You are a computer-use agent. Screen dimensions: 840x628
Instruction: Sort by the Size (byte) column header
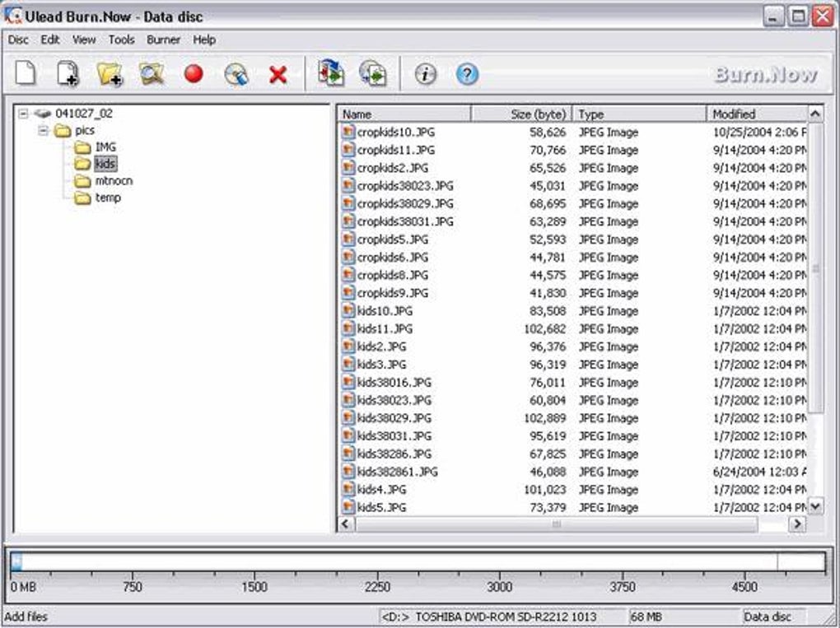(521, 114)
